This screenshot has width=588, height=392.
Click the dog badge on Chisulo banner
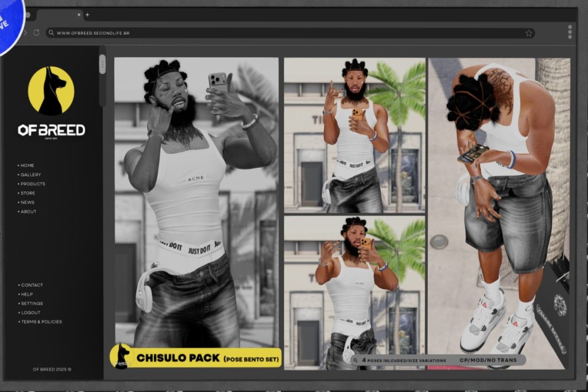point(121,356)
